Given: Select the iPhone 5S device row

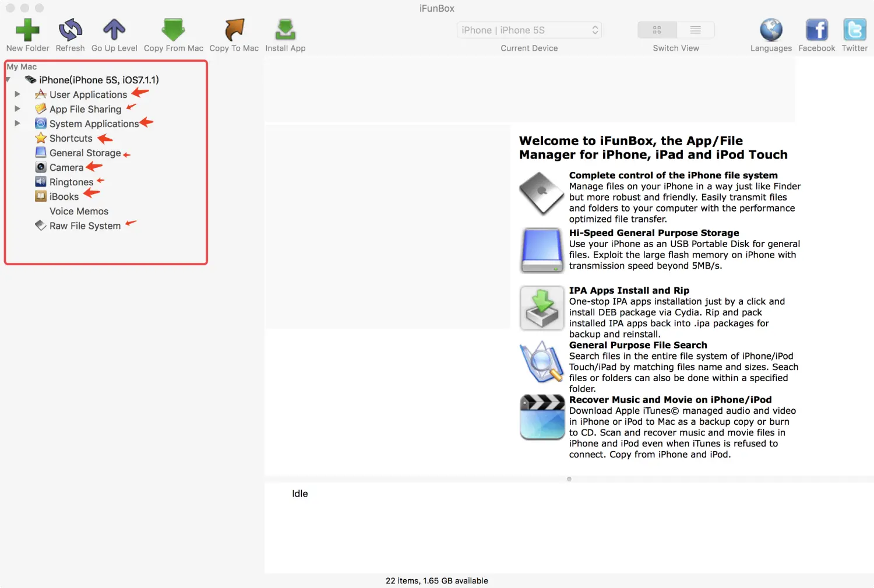Looking at the screenshot, I should [99, 80].
